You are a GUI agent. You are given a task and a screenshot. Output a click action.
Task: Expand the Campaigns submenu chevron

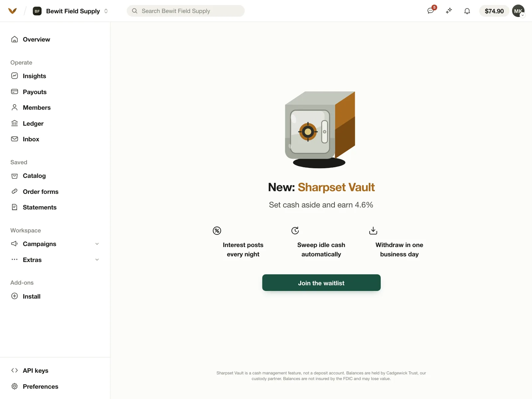pos(97,244)
